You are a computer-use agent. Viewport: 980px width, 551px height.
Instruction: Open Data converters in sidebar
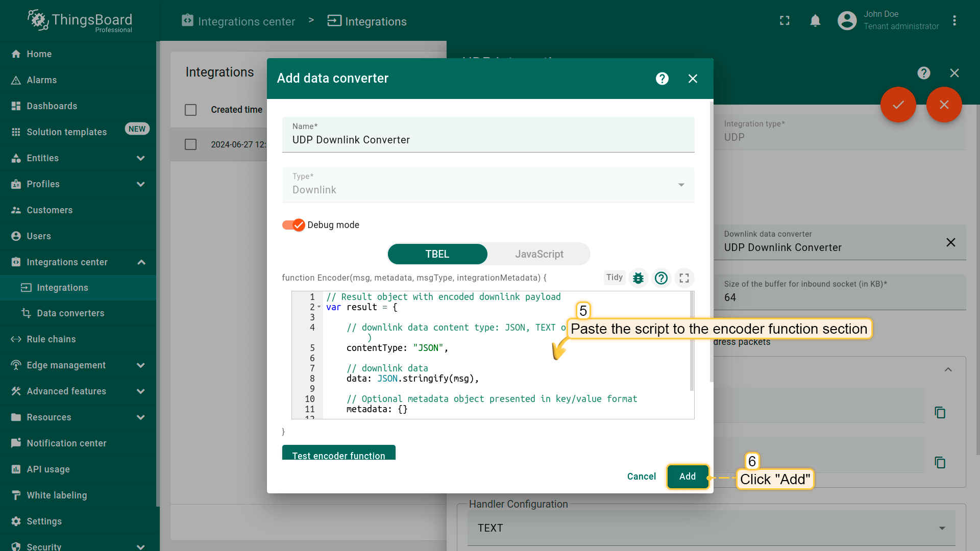pyautogui.click(x=70, y=313)
